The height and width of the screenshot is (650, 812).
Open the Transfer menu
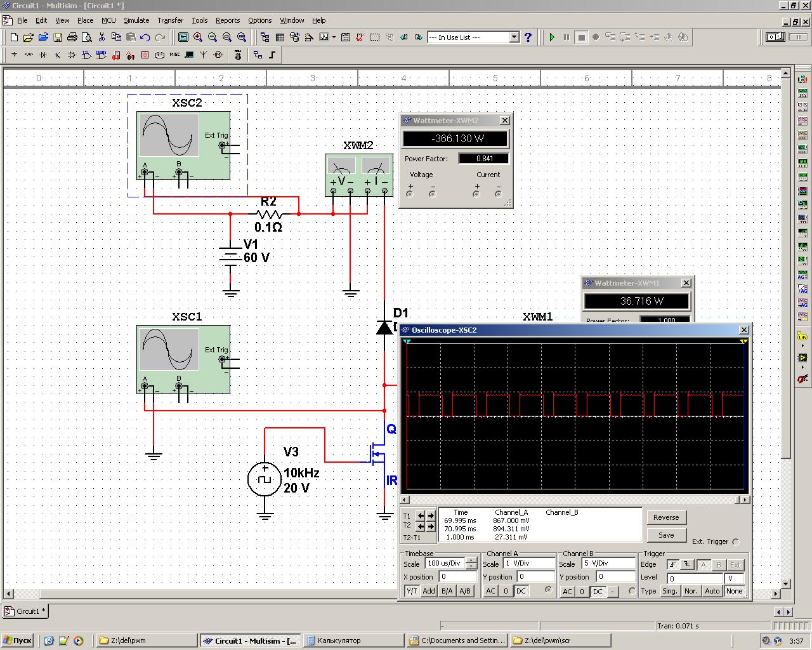point(170,20)
